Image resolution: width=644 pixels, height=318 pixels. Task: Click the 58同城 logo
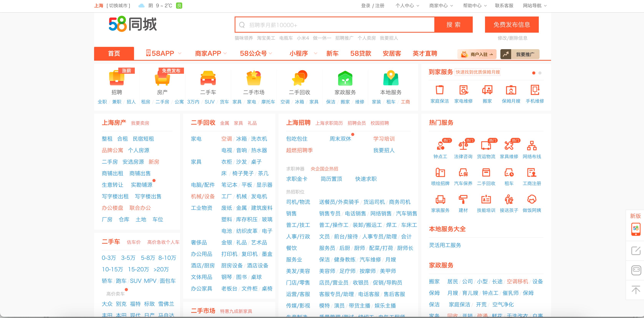132,24
